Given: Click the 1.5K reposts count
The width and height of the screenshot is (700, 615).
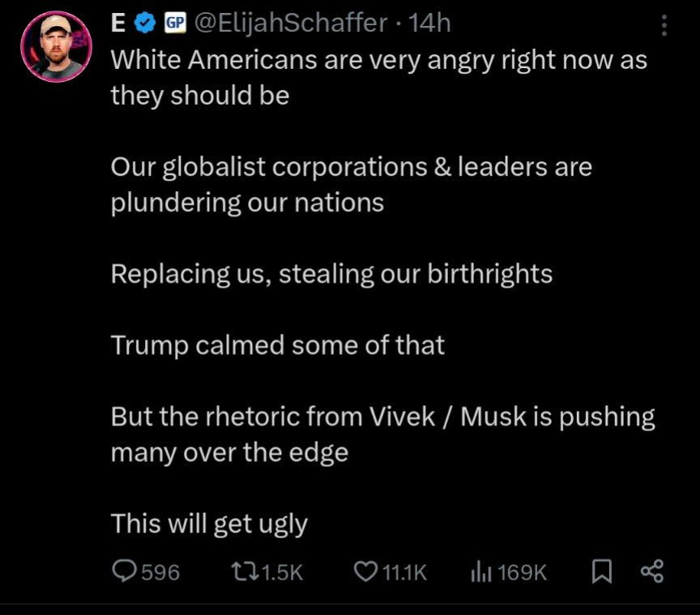Looking at the screenshot, I should [x=282, y=573].
